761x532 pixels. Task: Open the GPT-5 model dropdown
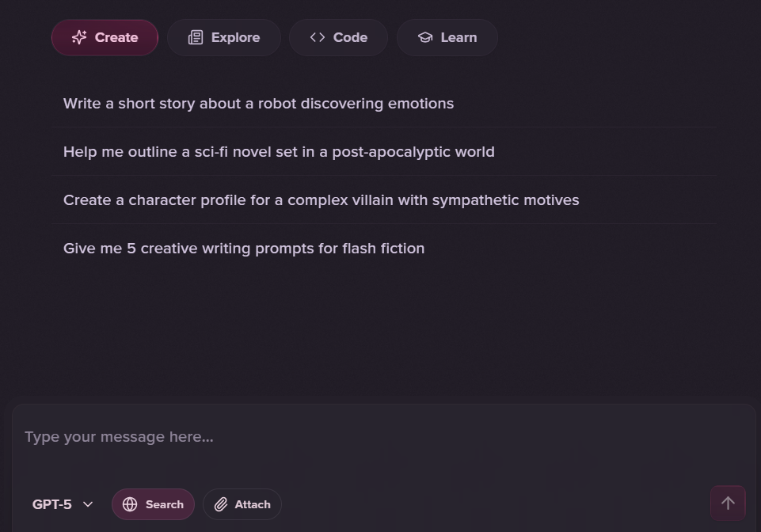pos(62,504)
